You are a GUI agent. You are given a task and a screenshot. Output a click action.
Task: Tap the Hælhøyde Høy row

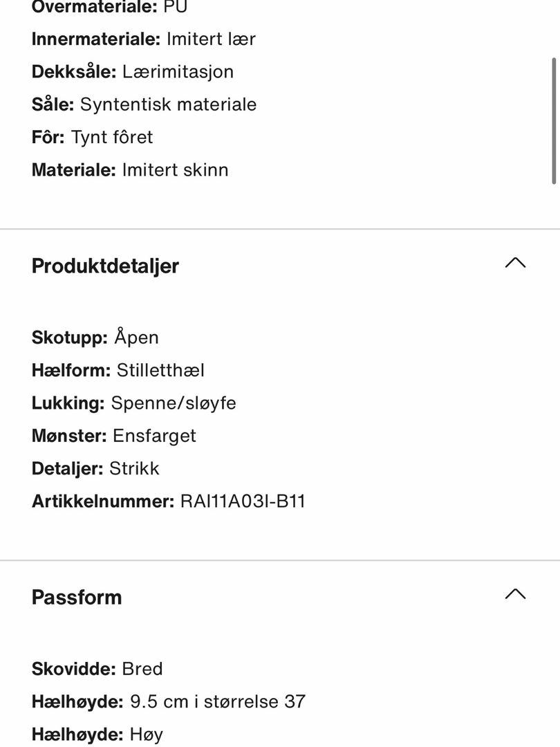tap(97, 735)
